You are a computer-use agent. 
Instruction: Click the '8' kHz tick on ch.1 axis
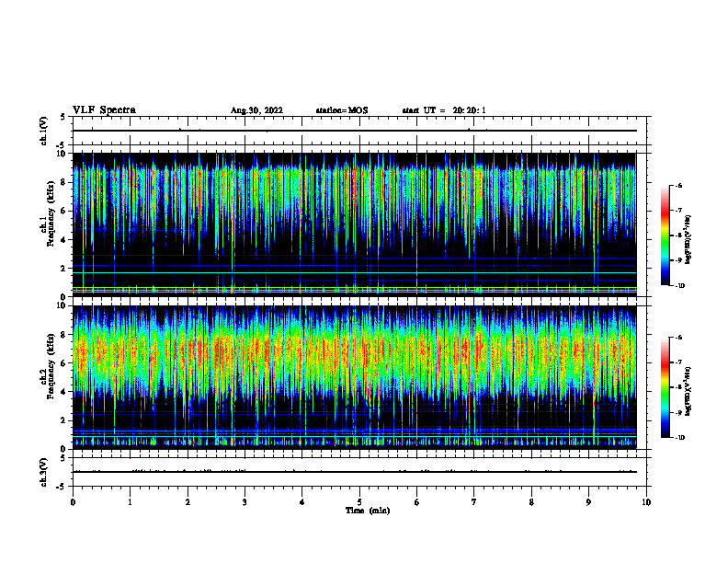pyautogui.click(x=63, y=182)
